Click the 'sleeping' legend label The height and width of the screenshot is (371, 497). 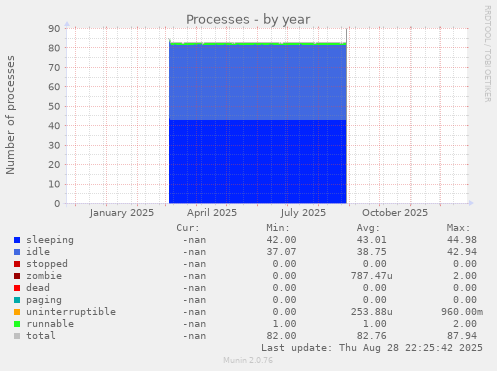tap(50, 240)
